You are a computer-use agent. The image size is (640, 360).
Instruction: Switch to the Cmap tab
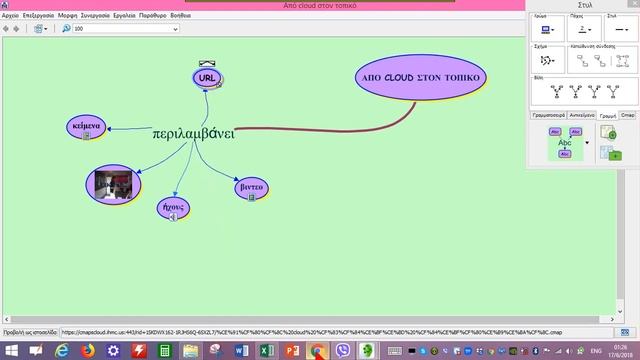point(628,115)
